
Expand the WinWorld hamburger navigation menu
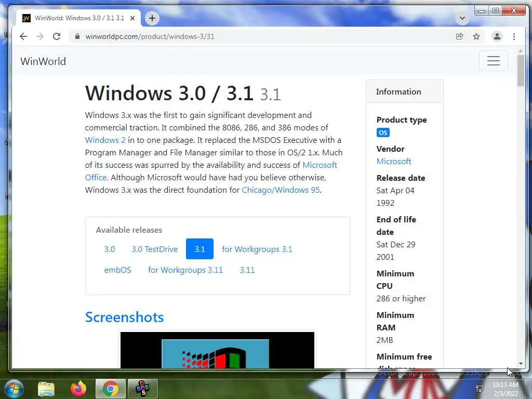tap(494, 61)
